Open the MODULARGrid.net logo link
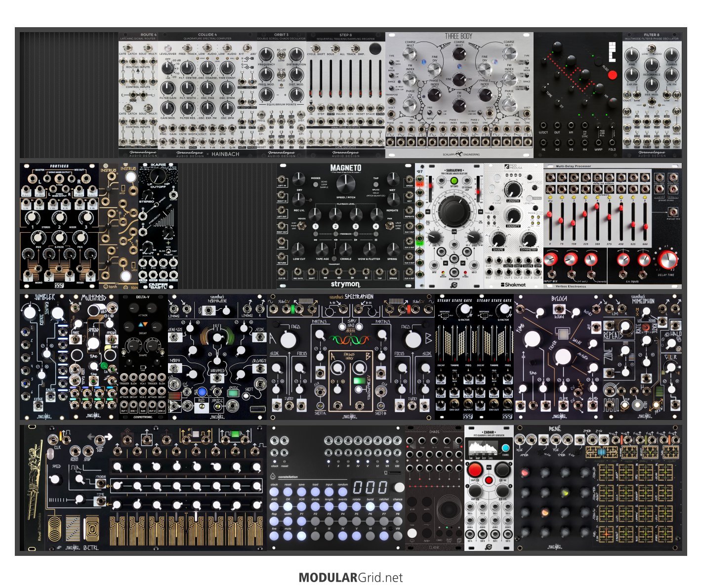 (351, 577)
